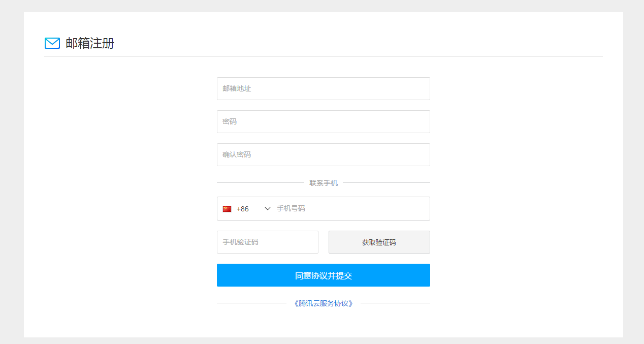Click the gray page background outside the form card
The image size is (644, 344).
(x=11, y=173)
